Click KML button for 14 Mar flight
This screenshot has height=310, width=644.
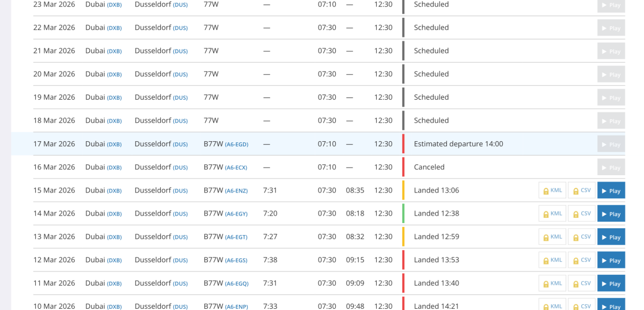click(552, 214)
